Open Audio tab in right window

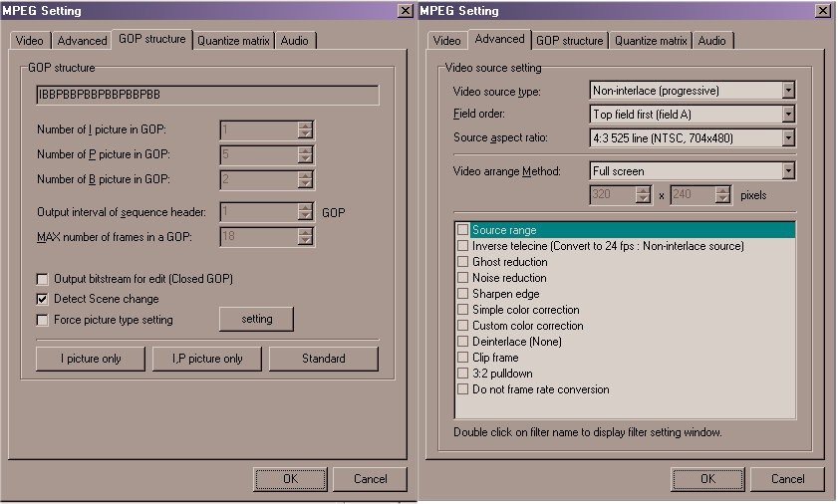(x=712, y=41)
